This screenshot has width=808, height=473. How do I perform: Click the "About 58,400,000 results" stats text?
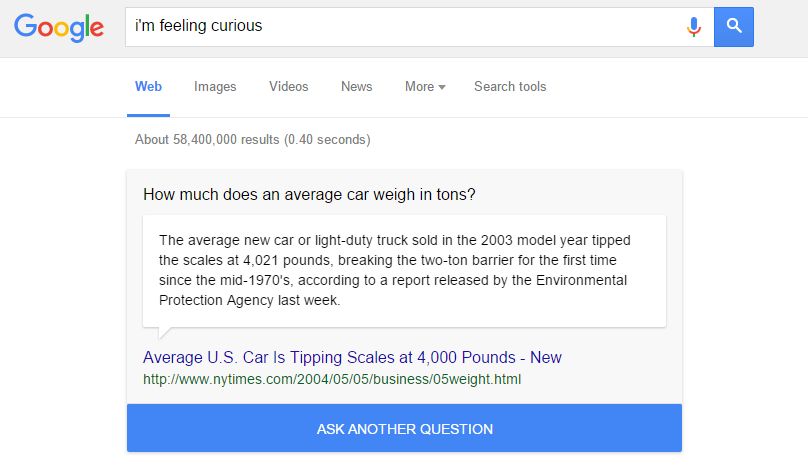pyautogui.click(x=252, y=140)
